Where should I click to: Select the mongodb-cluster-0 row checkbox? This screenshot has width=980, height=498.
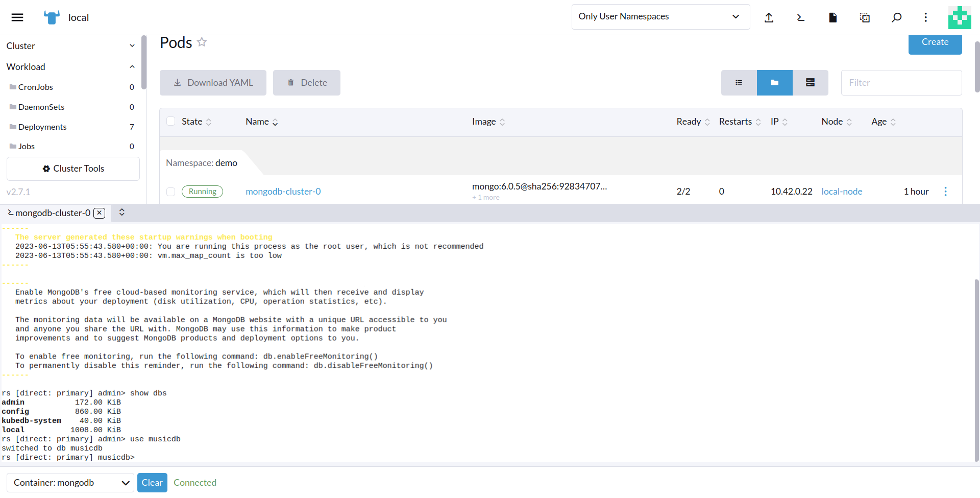pos(171,192)
